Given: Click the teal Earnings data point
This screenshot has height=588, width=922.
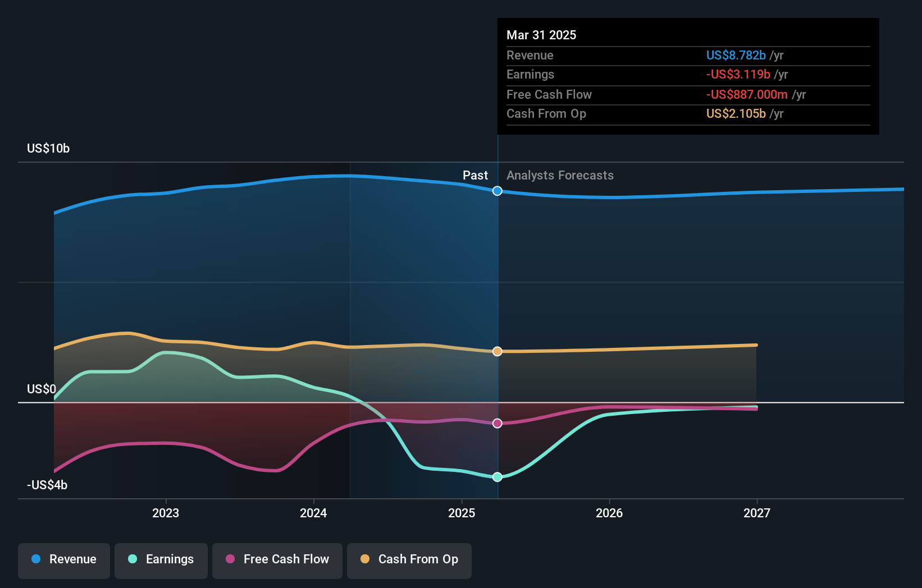Looking at the screenshot, I should [x=497, y=477].
